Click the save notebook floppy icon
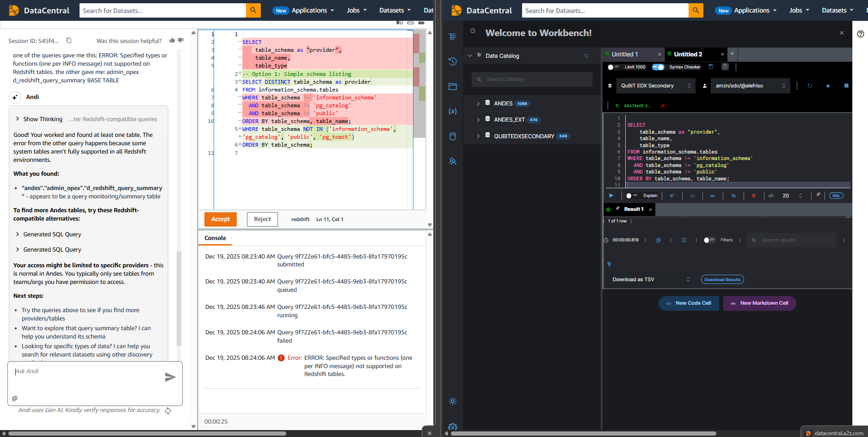 [711, 67]
